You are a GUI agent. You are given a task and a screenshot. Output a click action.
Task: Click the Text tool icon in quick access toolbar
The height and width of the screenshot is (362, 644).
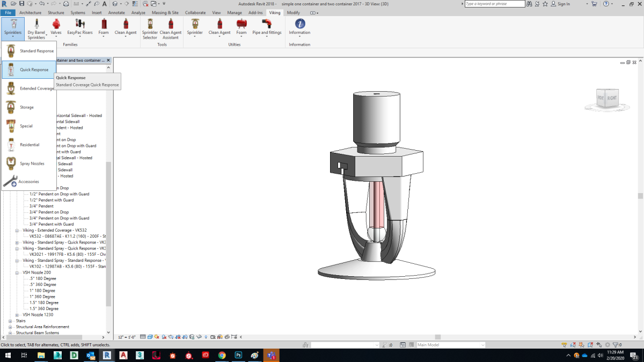point(104,4)
